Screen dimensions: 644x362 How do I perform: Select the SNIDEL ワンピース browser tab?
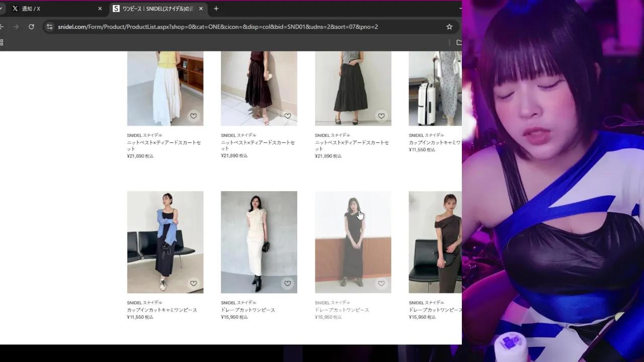pyautogui.click(x=158, y=9)
